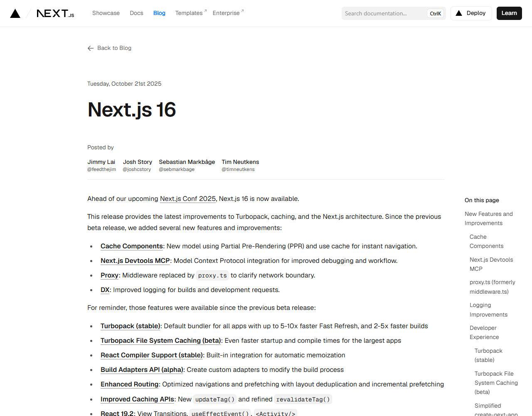The width and height of the screenshot is (532, 416).
Task: Follow the Next.js Conf 2025 link
Action: [x=188, y=199]
